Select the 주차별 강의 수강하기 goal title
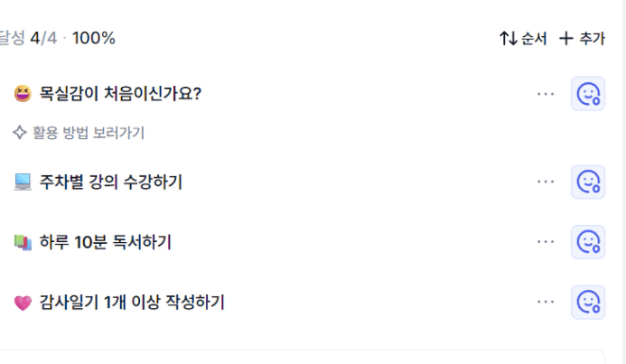Screen dimensions: 626x364 point(111,182)
